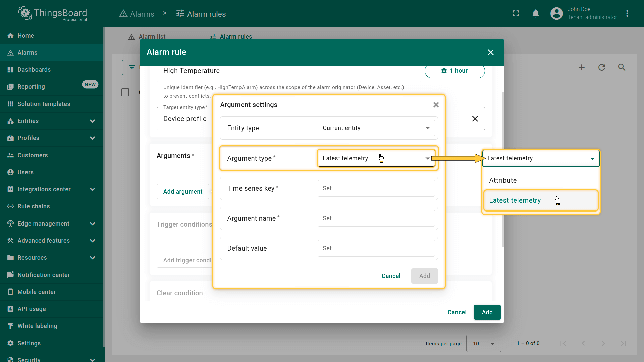Open items per page dropdown
Image resolution: width=644 pixels, height=362 pixels.
tap(483, 343)
